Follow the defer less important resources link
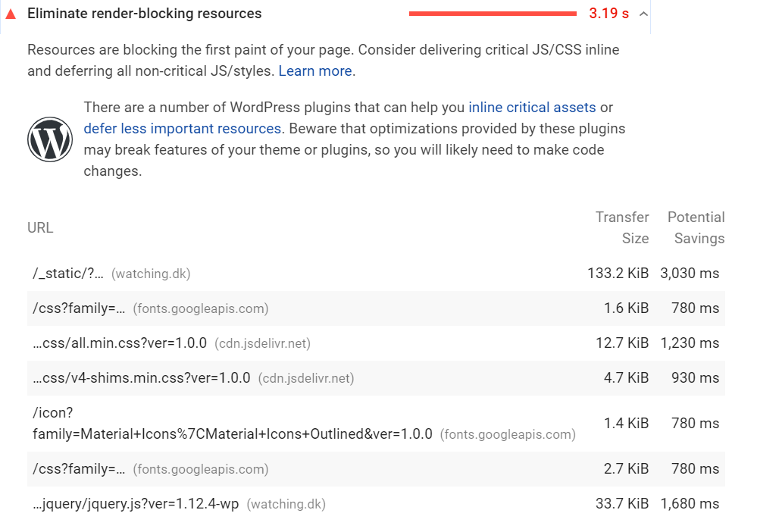The height and width of the screenshot is (532, 757). pos(183,128)
